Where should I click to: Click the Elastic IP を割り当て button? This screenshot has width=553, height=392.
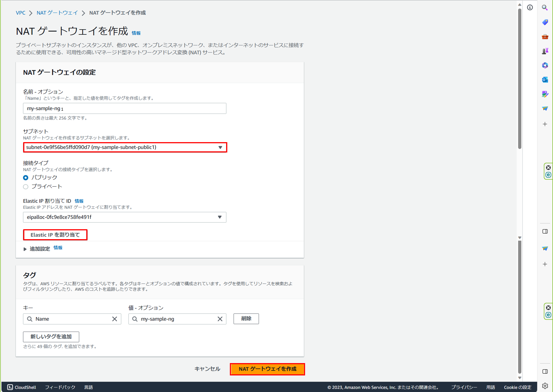[x=55, y=235]
